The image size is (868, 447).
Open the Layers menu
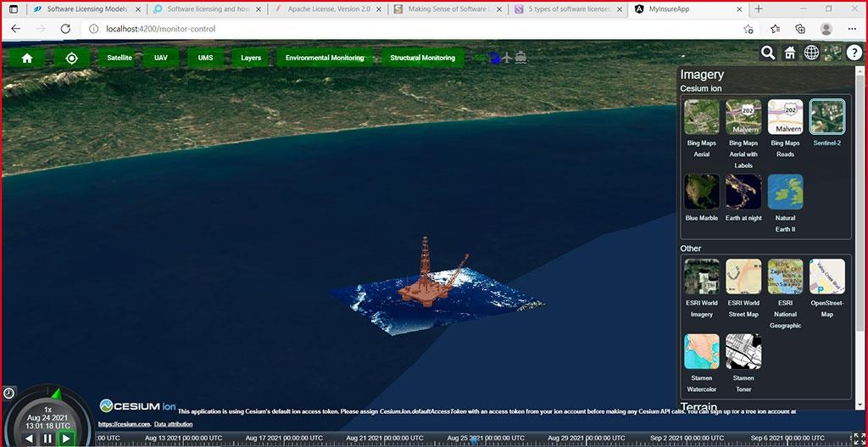pyautogui.click(x=251, y=58)
